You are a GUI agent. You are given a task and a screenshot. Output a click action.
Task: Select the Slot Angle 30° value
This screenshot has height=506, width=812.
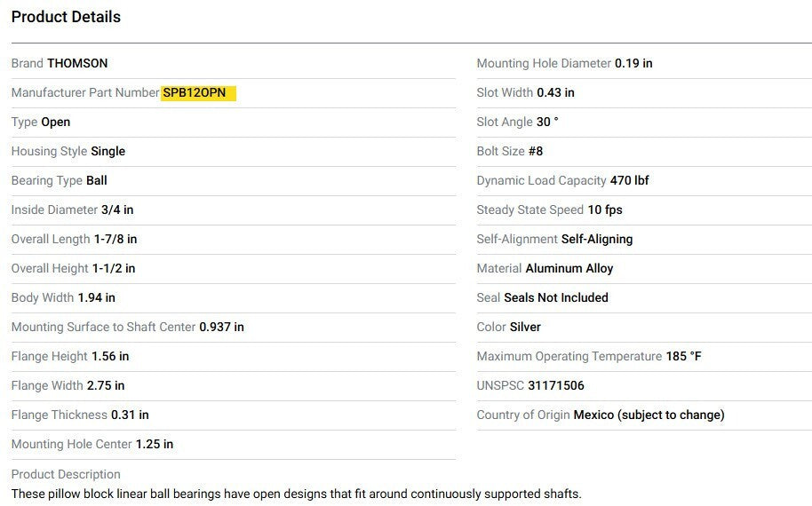click(x=547, y=123)
